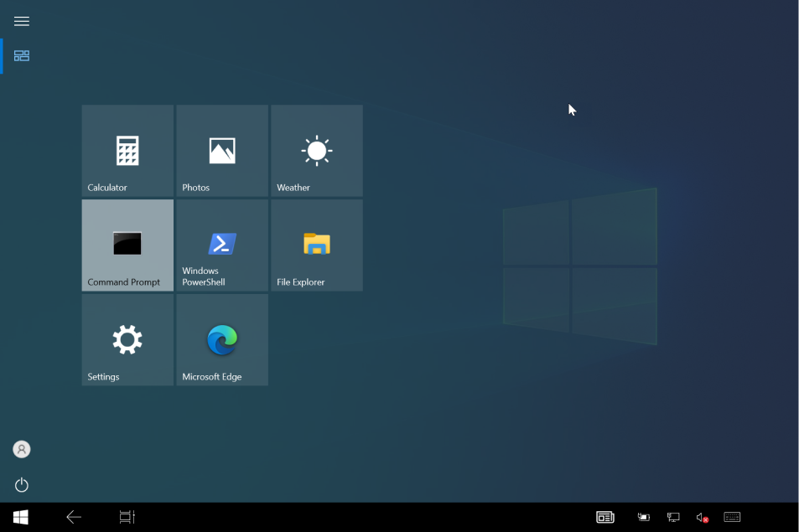Start Command Prompt from the tile
Image resolution: width=799 pixels, height=532 pixels.
tap(127, 245)
